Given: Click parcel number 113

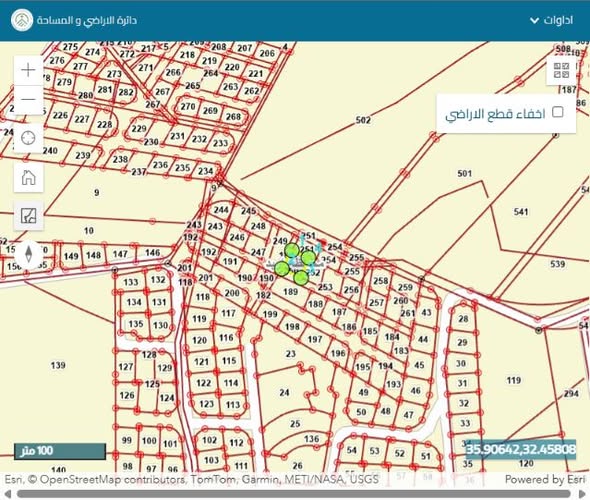Looking at the screenshot, I should 233,405.
